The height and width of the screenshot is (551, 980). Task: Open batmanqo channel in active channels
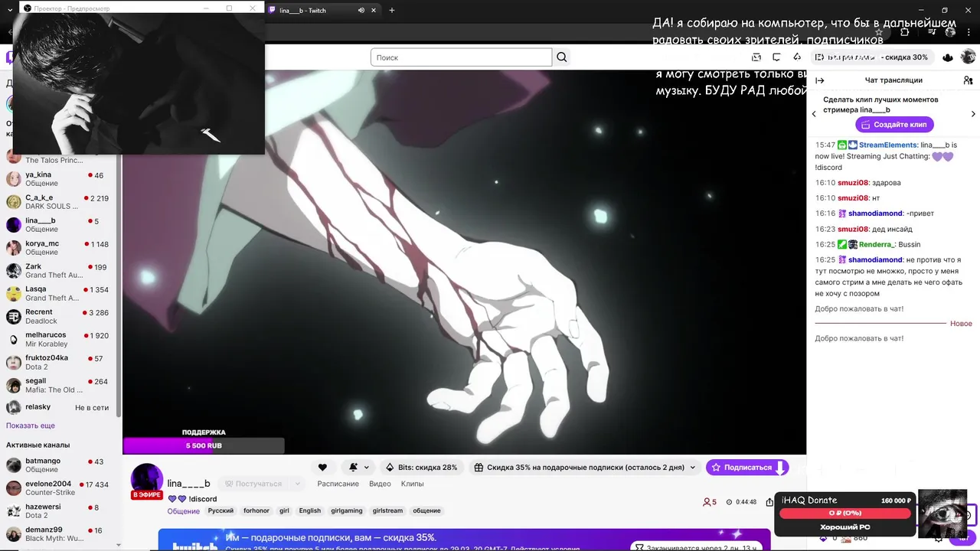(60, 465)
